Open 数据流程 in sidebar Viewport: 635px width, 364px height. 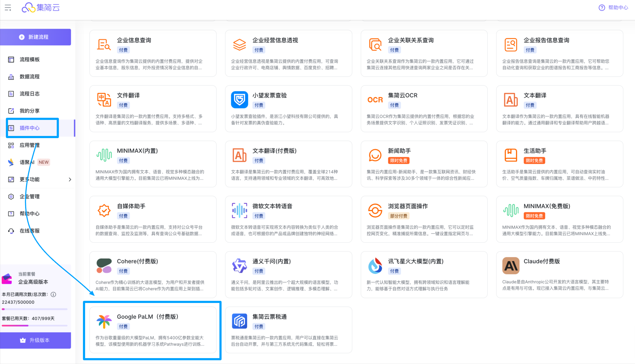click(29, 77)
